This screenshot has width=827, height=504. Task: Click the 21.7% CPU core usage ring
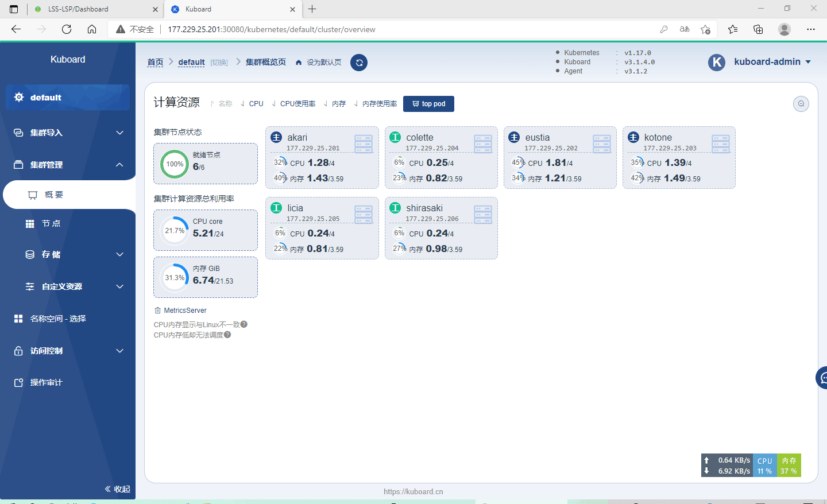[x=175, y=231]
